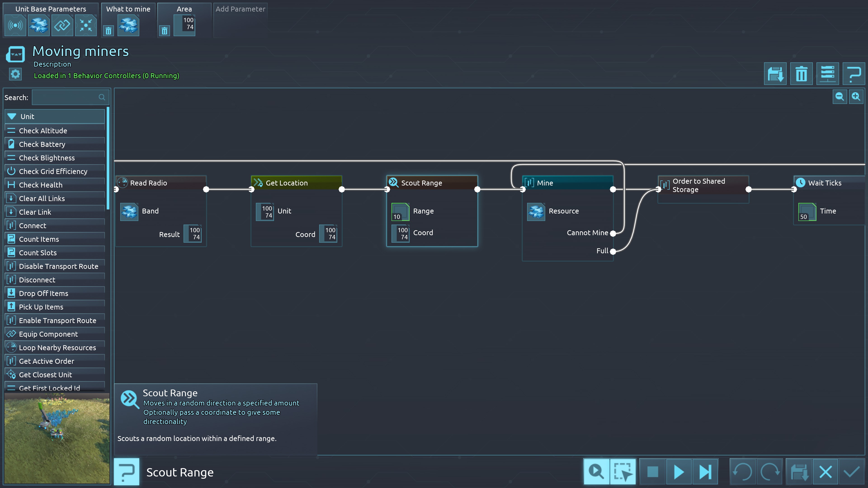Delete the What to mine parameter
868x488 pixels.
(x=108, y=31)
